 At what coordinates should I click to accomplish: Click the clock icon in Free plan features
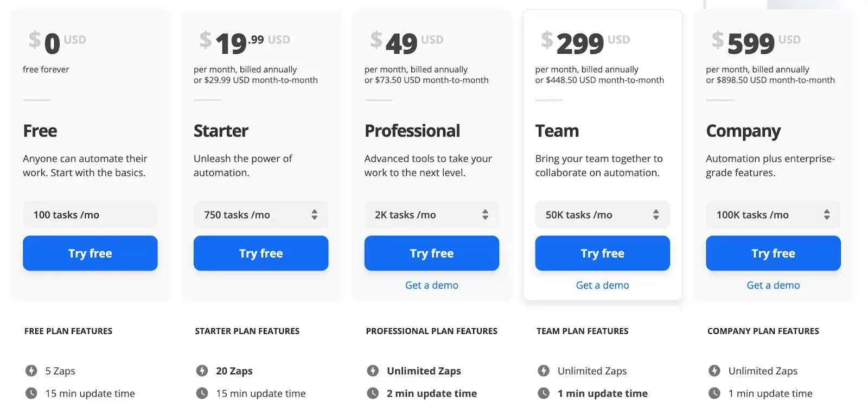click(31, 393)
